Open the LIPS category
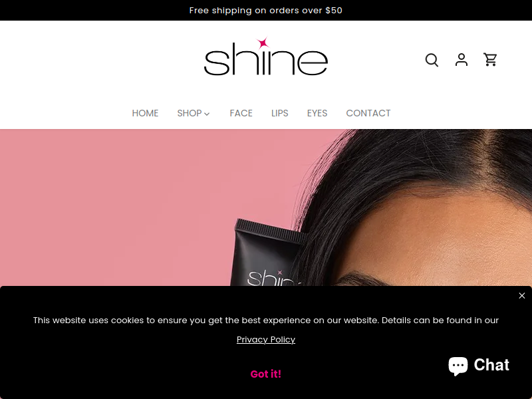 pyautogui.click(x=279, y=113)
